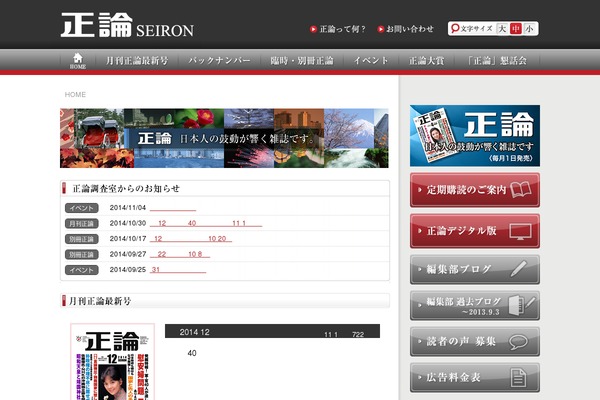
Task: Open the 2014/09/25 event news link
Action: coord(178,270)
